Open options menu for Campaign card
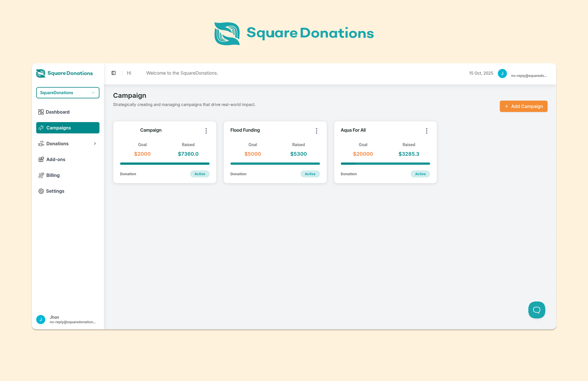Screen dimensions: 588x381 tap(206, 131)
